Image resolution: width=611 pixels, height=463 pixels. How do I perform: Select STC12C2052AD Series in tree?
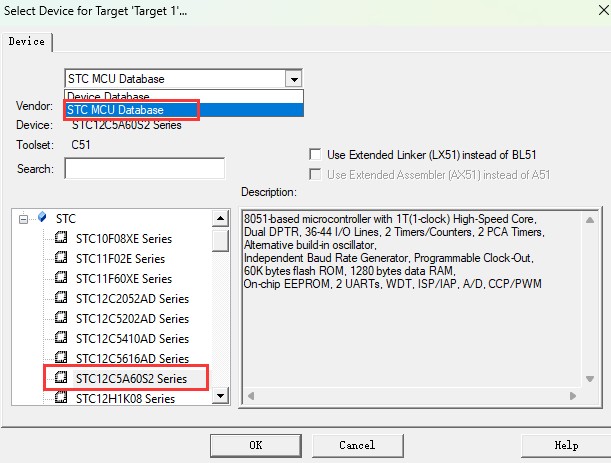[132, 299]
